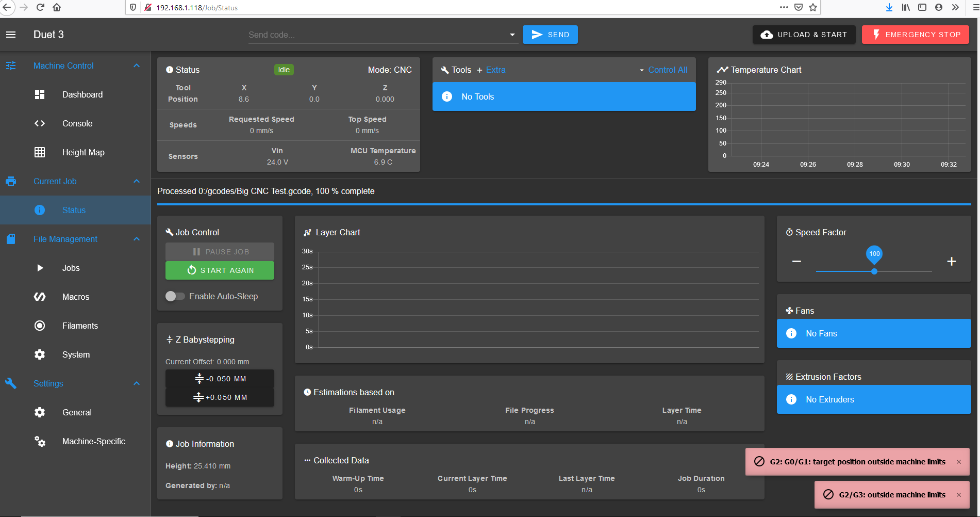This screenshot has width=980, height=517.
Task: Click the speed factor slider thumb
Action: 874,271
